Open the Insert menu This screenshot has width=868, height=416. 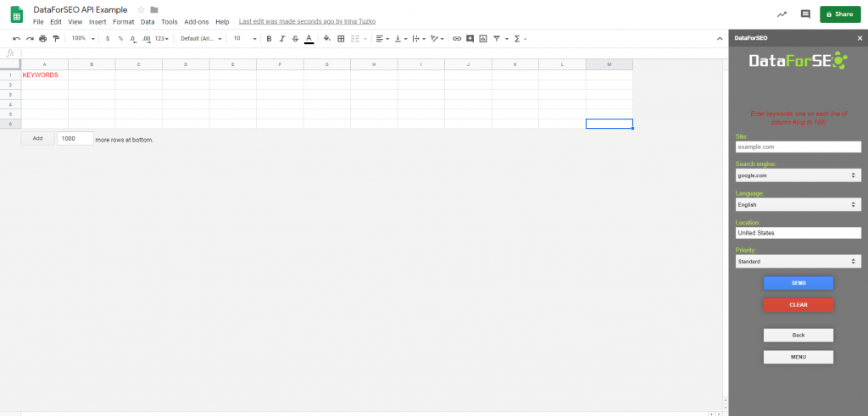pos(97,22)
